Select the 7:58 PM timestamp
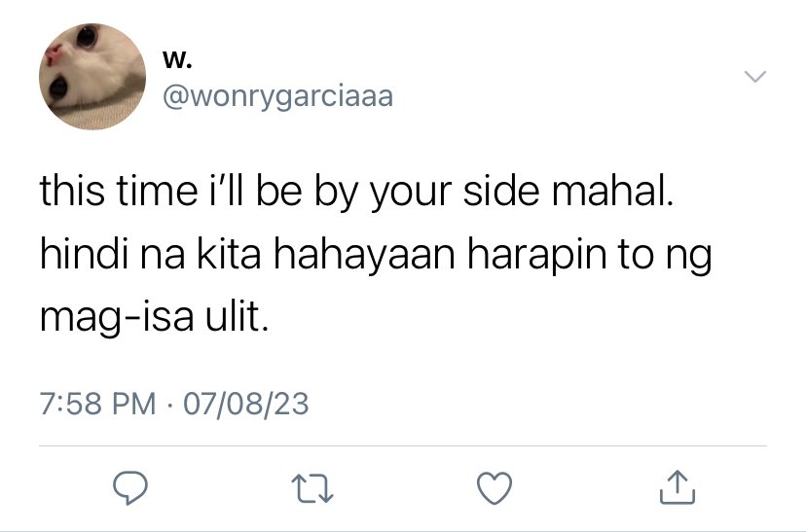 (97, 404)
